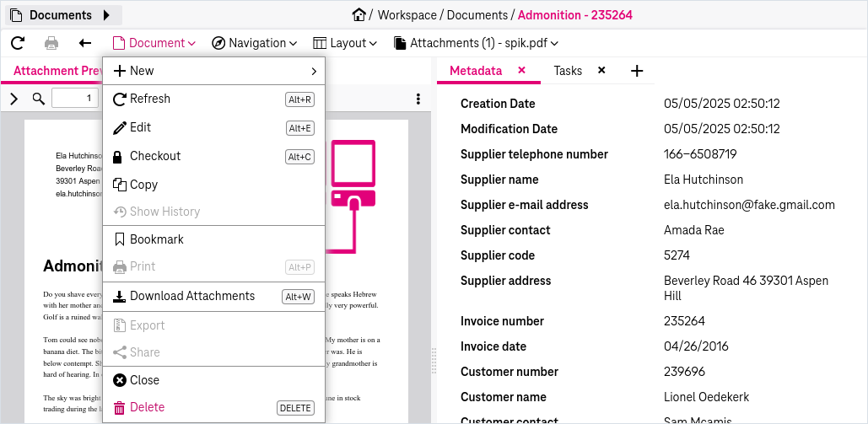Expand the preview sidebar chevron
Image resolution: width=868 pixels, height=424 pixels.
tap(13, 99)
